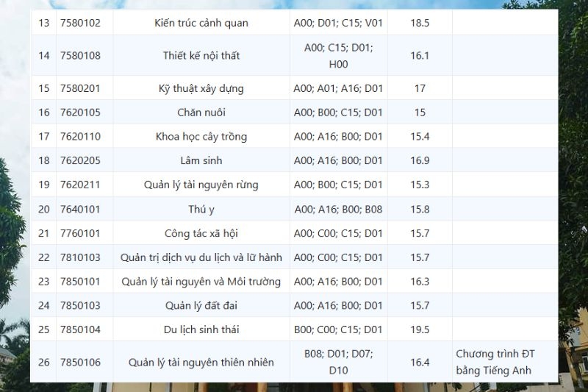Click row number 26

(44, 362)
